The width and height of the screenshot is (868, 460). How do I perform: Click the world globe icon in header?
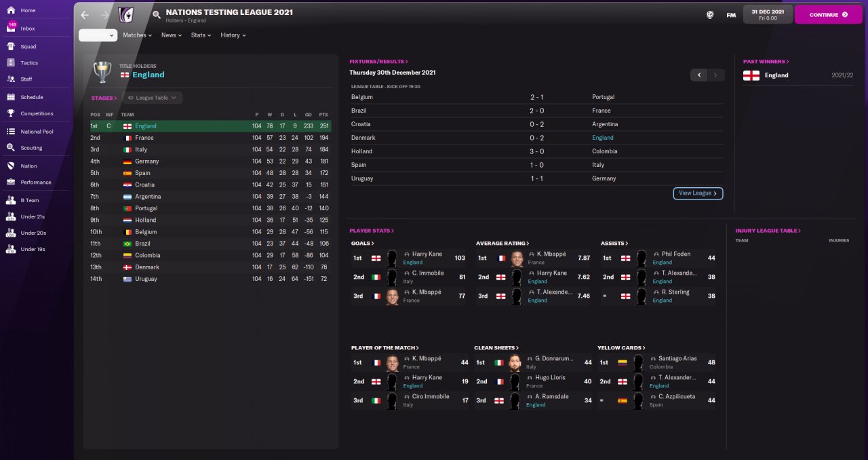(710, 15)
